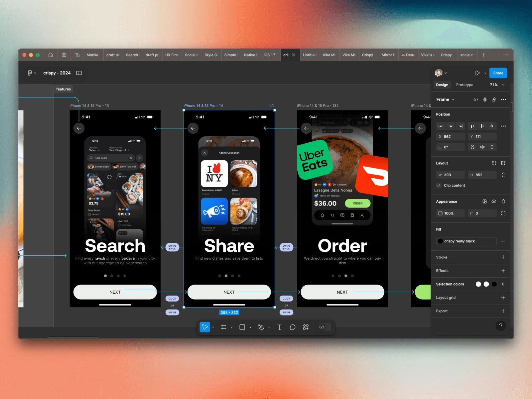Click the crispy really black fill swatch
This screenshot has height=399, width=532.
(x=440, y=241)
